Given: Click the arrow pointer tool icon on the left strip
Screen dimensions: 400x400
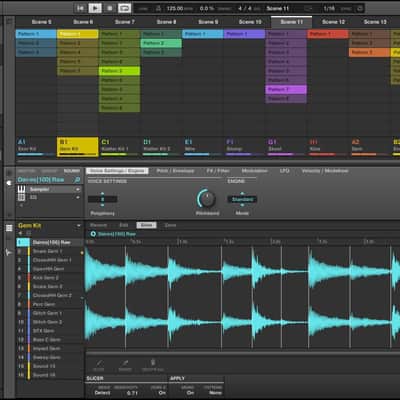Looking at the screenshot, I should (x=8, y=252).
